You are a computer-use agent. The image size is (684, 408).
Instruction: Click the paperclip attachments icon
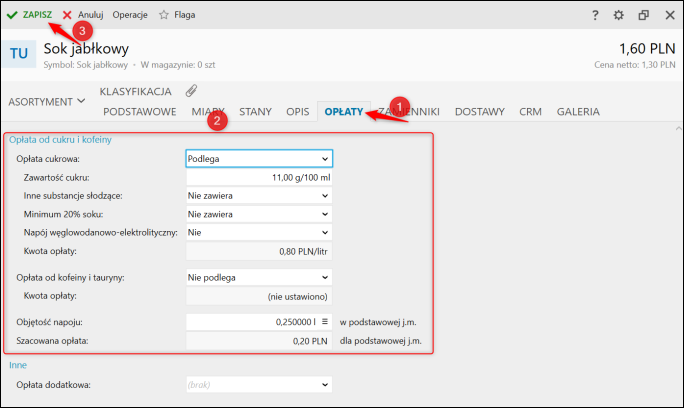[x=191, y=91]
